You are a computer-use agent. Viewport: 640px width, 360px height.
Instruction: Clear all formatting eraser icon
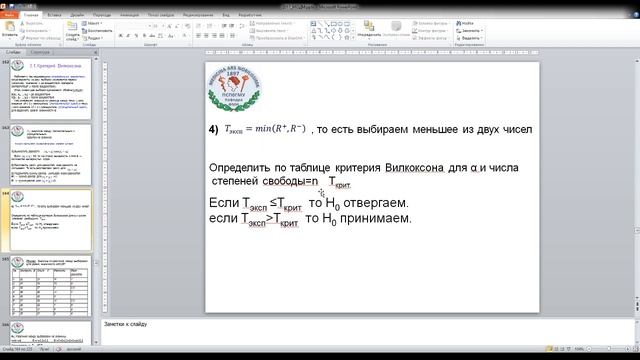click(x=187, y=26)
